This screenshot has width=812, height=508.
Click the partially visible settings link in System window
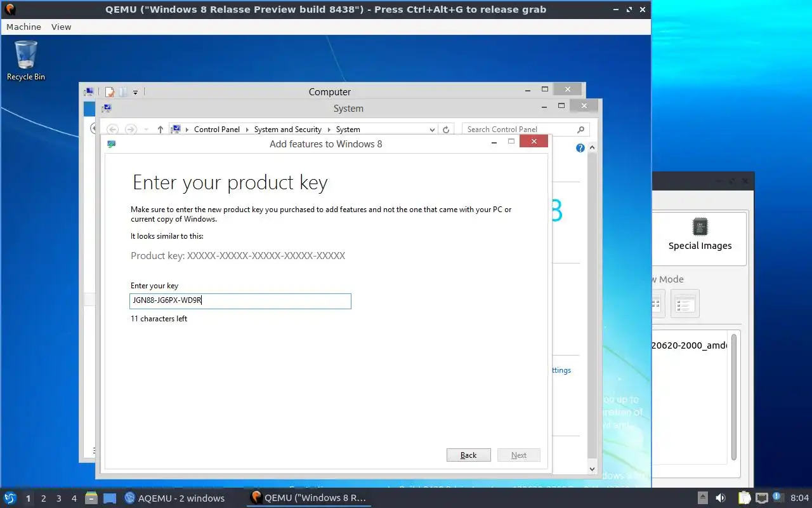561,370
